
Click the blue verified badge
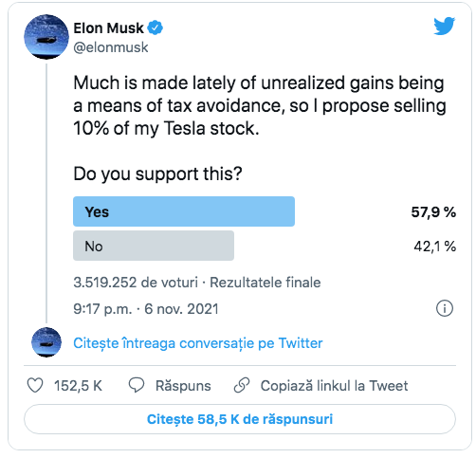156,27
